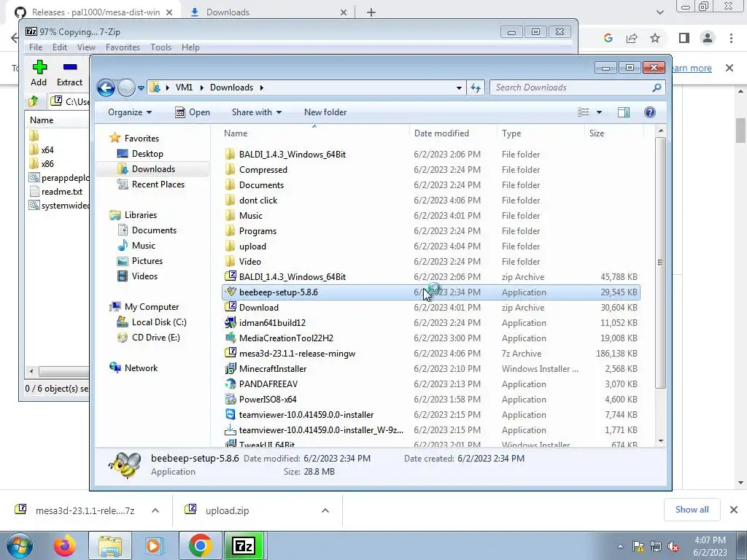Select CD Drive (E:) in sidebar
The width and height of the screenshot is (747, 560).
tap(156, 338)
